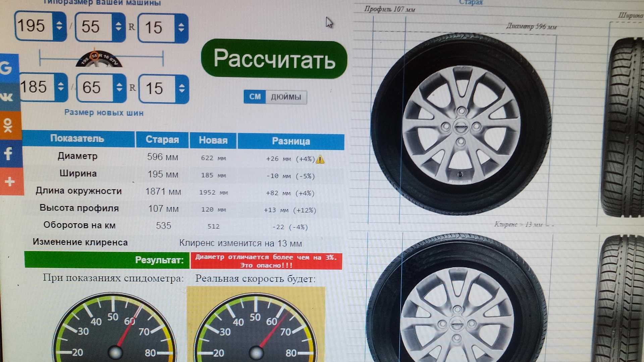644x362 pixels.
Task: Click text Клиренс изменится на 13 мм
Action: click(240, 243)
